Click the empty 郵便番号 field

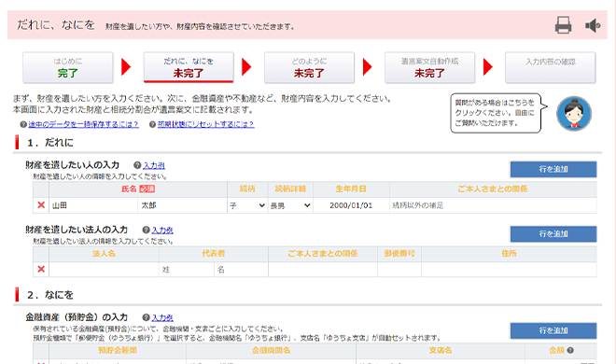pyautogui.click(x=399, y=270)
